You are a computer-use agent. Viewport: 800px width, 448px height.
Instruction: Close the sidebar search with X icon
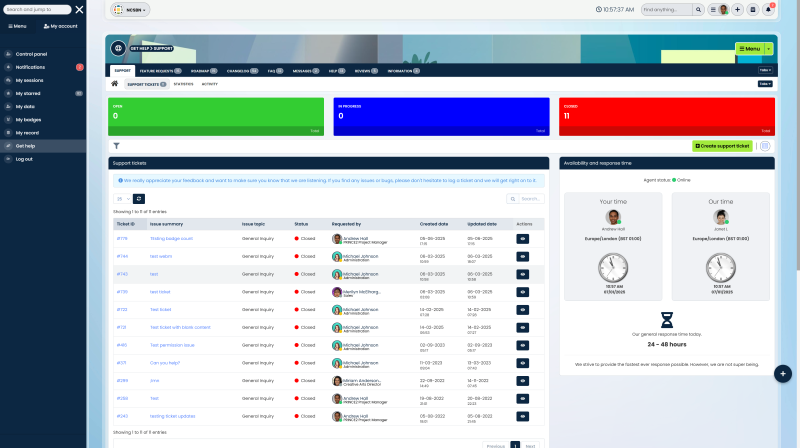coord(80,9)
